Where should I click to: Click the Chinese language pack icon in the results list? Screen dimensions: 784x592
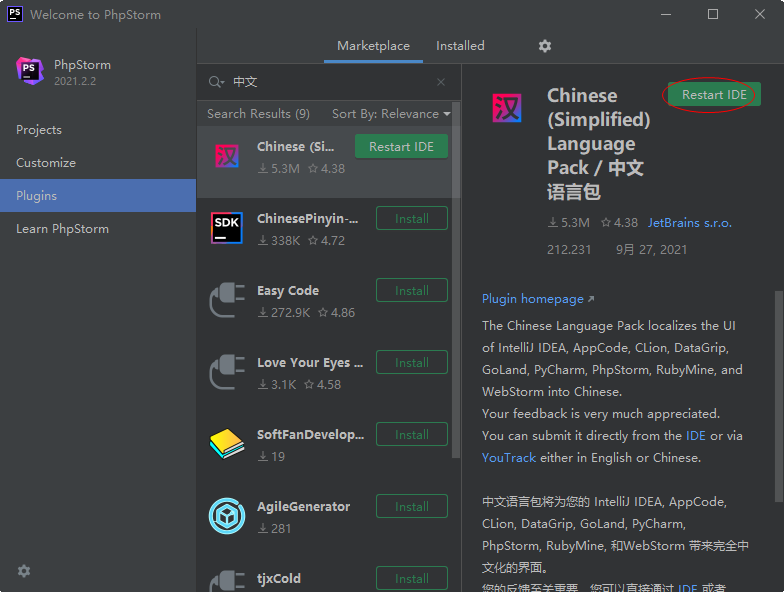click(x=227, y=156)
